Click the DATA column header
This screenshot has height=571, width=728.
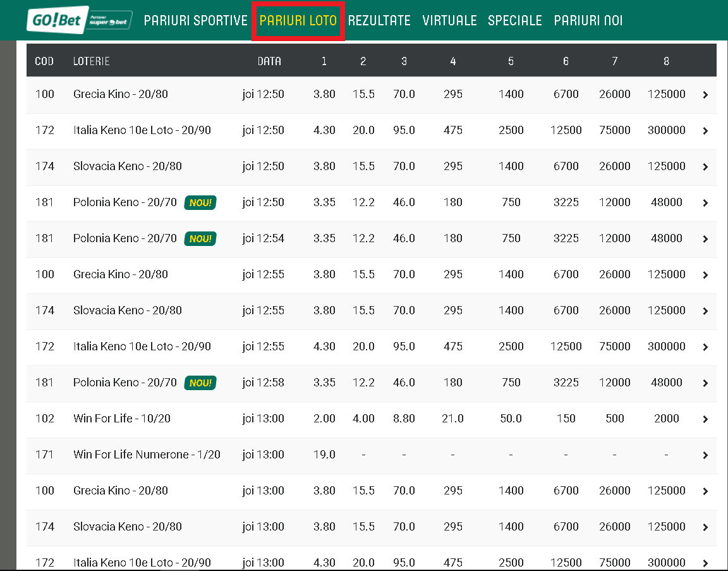click(269, 61)
